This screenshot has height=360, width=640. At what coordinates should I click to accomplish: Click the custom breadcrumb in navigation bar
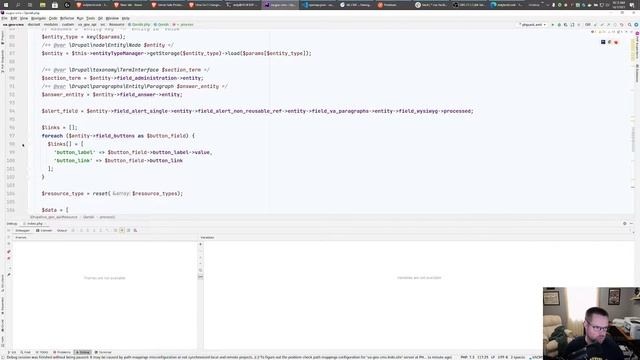coord(68,24)
